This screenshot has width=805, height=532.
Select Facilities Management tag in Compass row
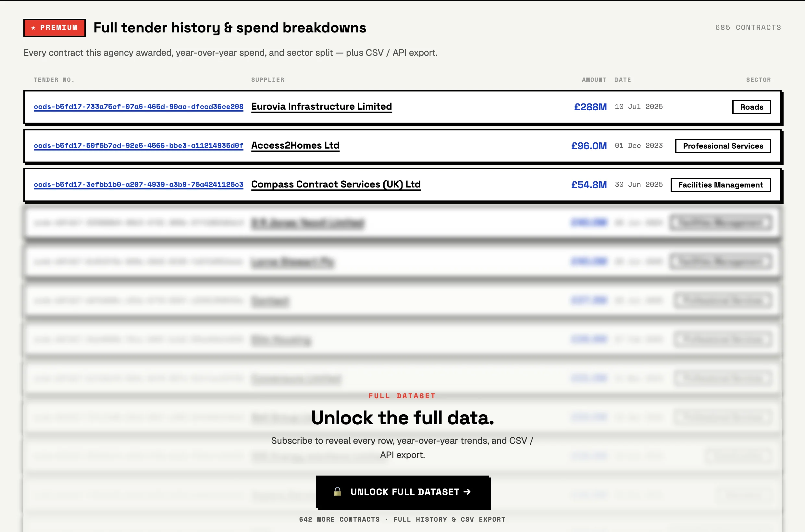pos(721,185)
